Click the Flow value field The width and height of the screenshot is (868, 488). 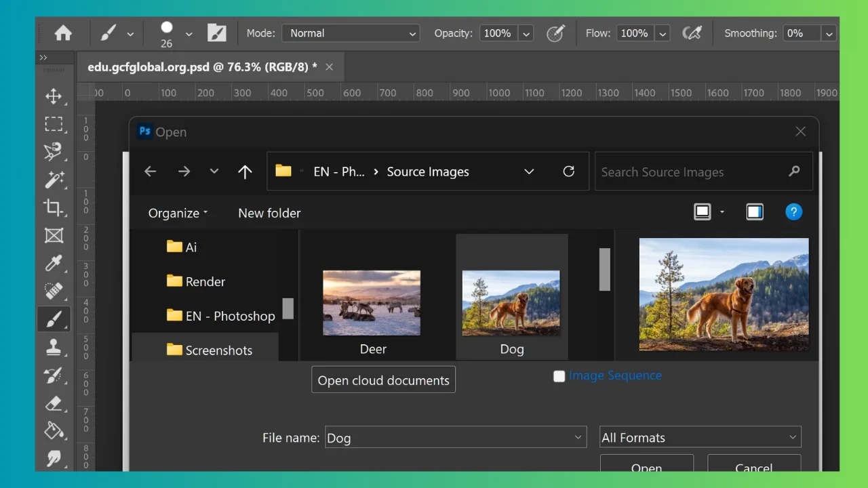pos(635,33)
